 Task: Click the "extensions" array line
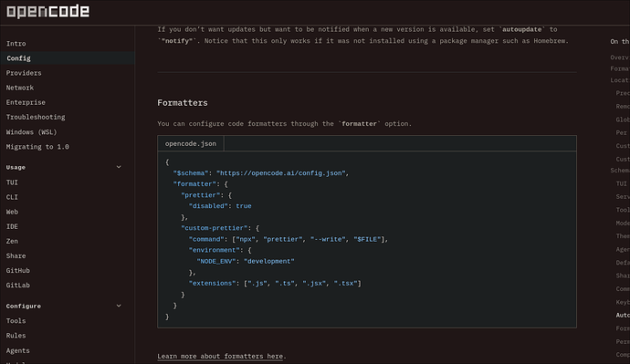point(275,284)
